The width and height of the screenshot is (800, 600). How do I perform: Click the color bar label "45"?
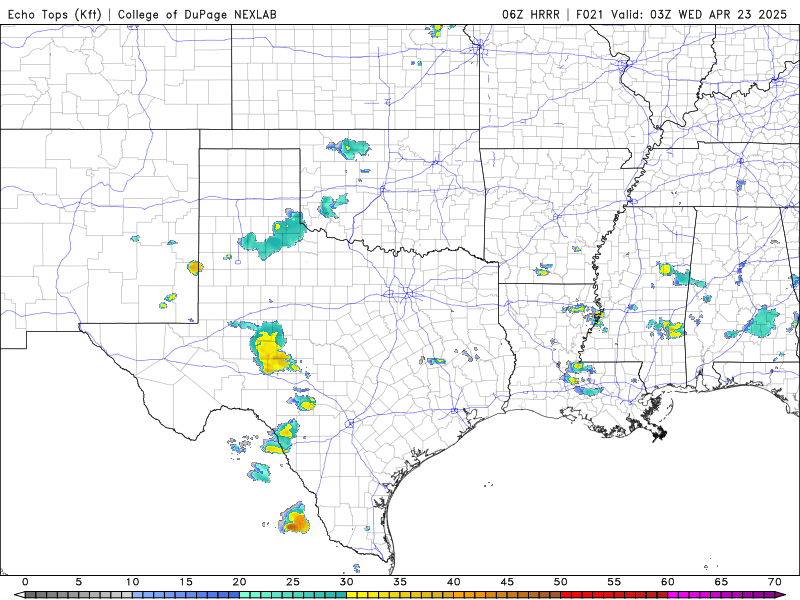[x=507, y=582]
